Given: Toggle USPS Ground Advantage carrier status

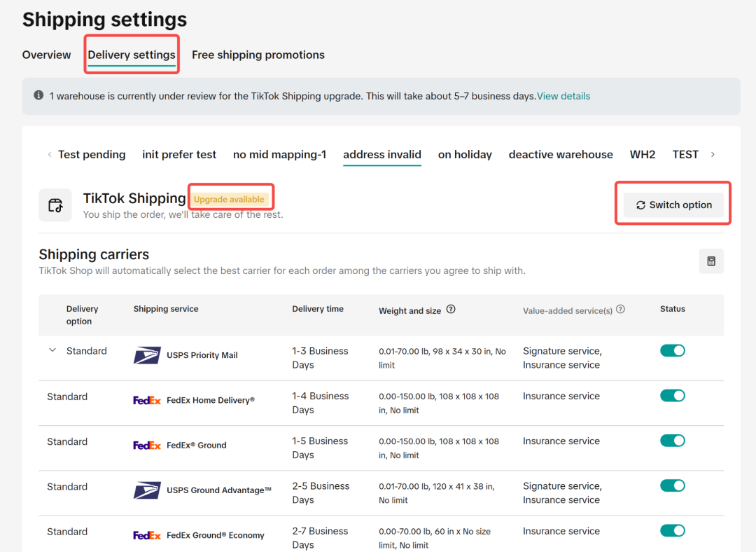Looking at the screenshot, I should [x=673, y=485].
